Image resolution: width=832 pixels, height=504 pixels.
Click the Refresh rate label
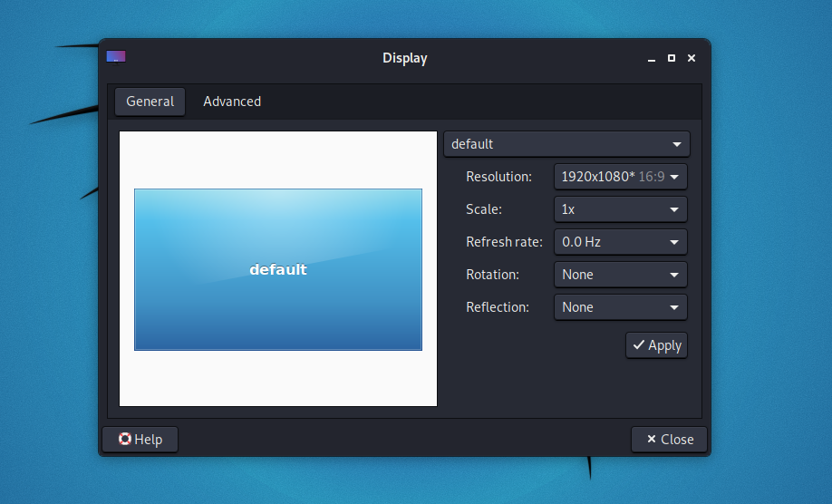pos(504,242)
